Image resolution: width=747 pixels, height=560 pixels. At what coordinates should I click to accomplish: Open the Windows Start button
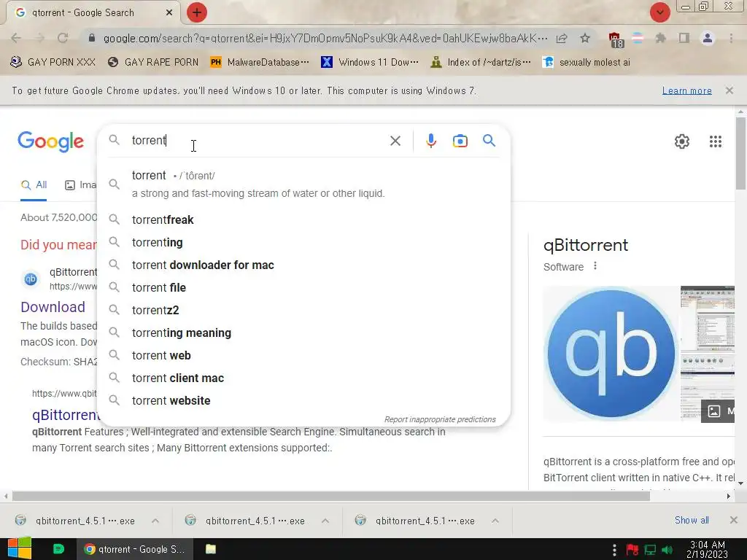pos(20,549)
